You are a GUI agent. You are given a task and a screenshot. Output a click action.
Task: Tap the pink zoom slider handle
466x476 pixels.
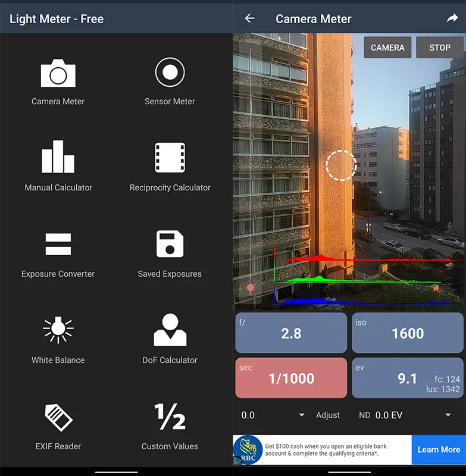pos(251,288)
